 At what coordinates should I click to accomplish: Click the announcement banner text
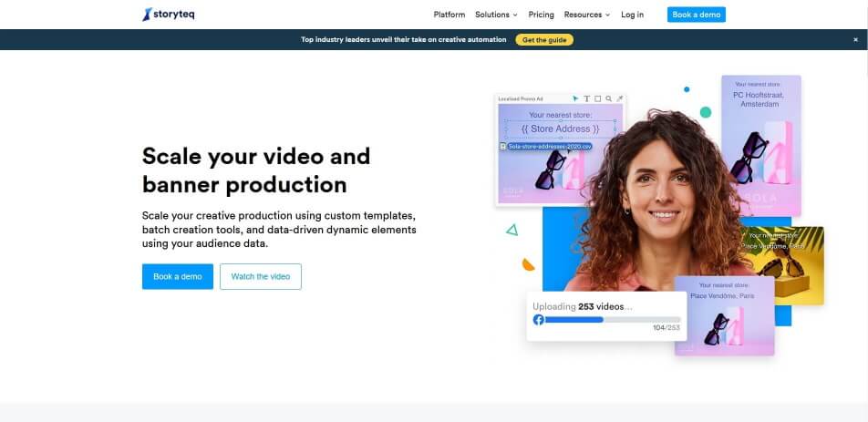pyautogui.click(x=404, y=40)
